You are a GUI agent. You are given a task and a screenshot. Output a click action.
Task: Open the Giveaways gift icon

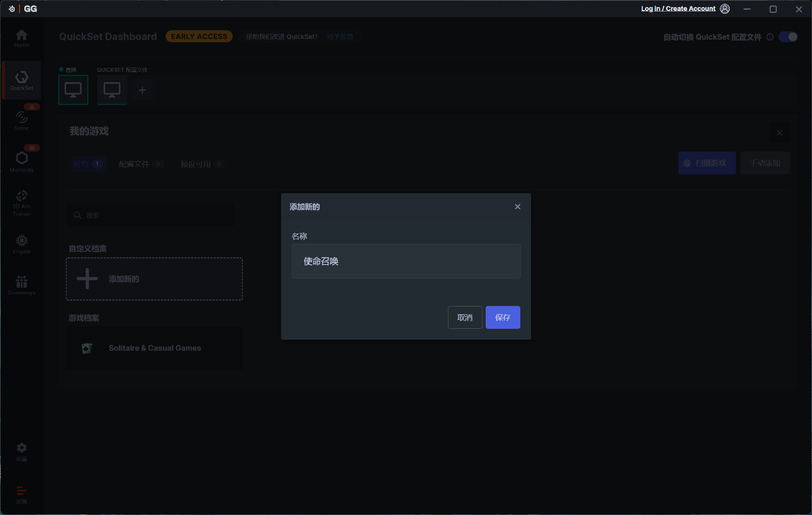point(22,285)
